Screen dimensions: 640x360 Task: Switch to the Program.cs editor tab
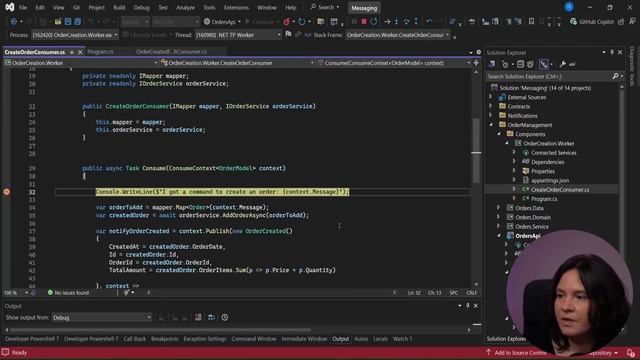(x=100, y=52)
